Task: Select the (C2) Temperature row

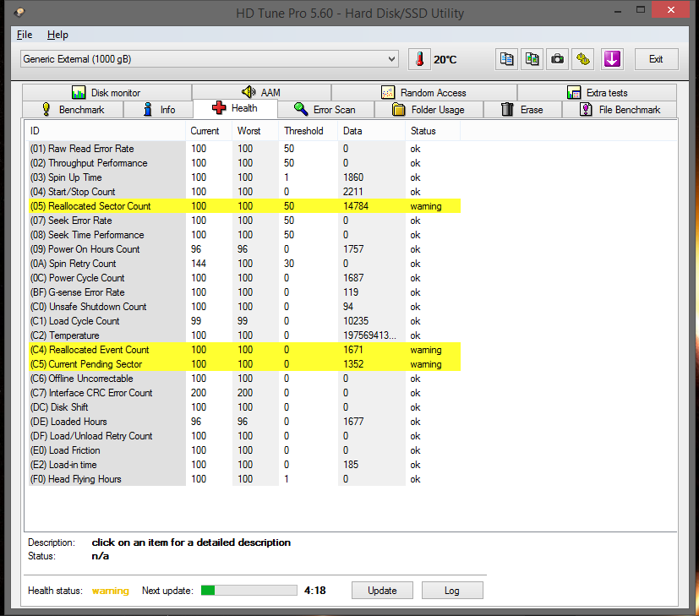Action: pyautogui.click(x=244, y=335)
